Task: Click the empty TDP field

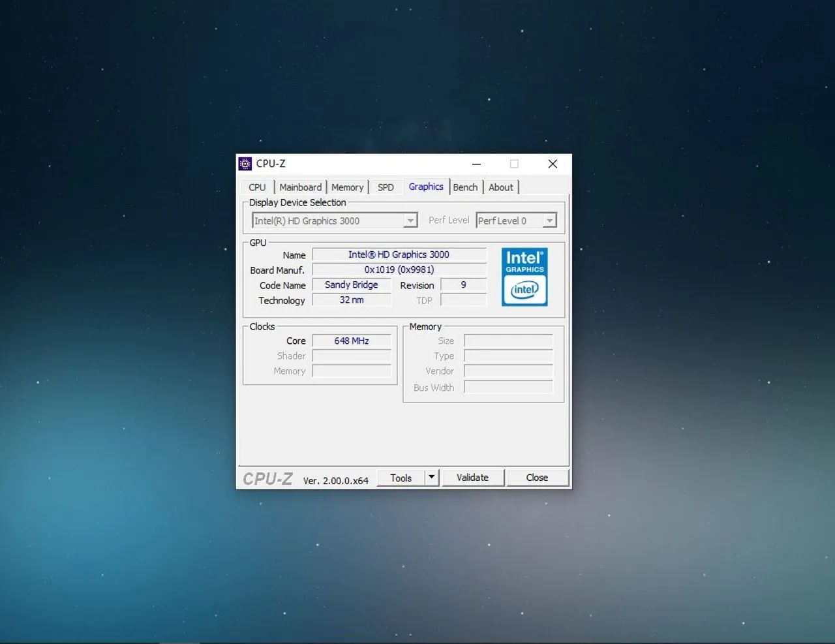Action: click(x=463, y=299)
